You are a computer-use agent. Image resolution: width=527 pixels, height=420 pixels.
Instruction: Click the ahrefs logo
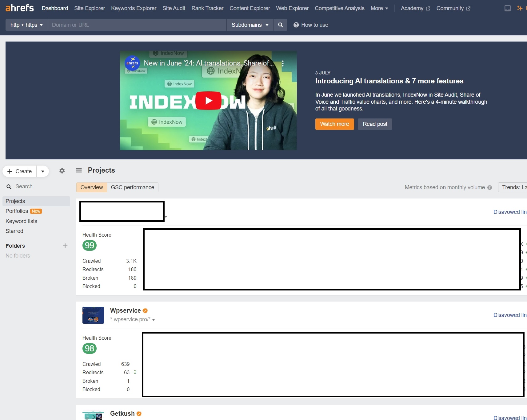[20, 8]
